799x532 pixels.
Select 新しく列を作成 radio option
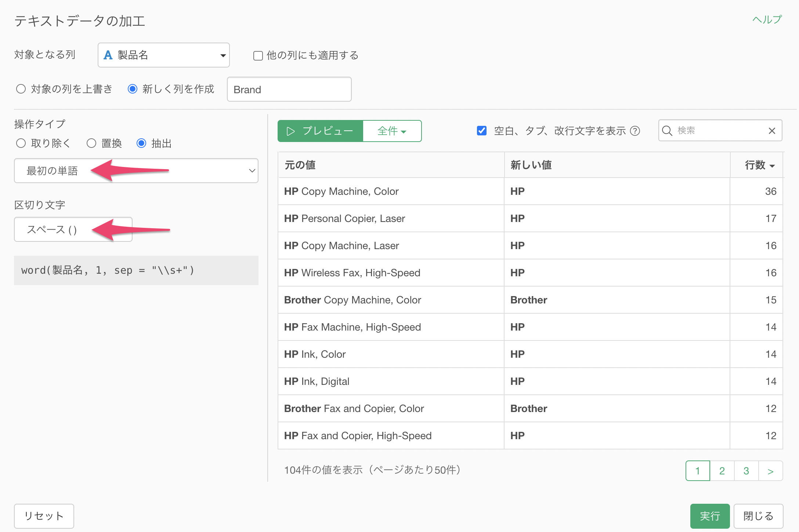coord(133,89)
